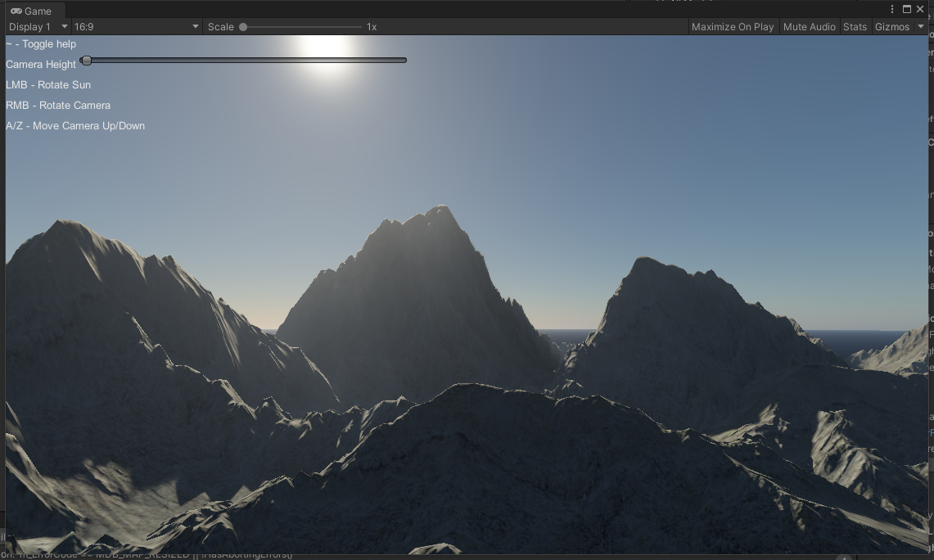Click the '~ - Toggle help' text

click(x=41, y=44)
